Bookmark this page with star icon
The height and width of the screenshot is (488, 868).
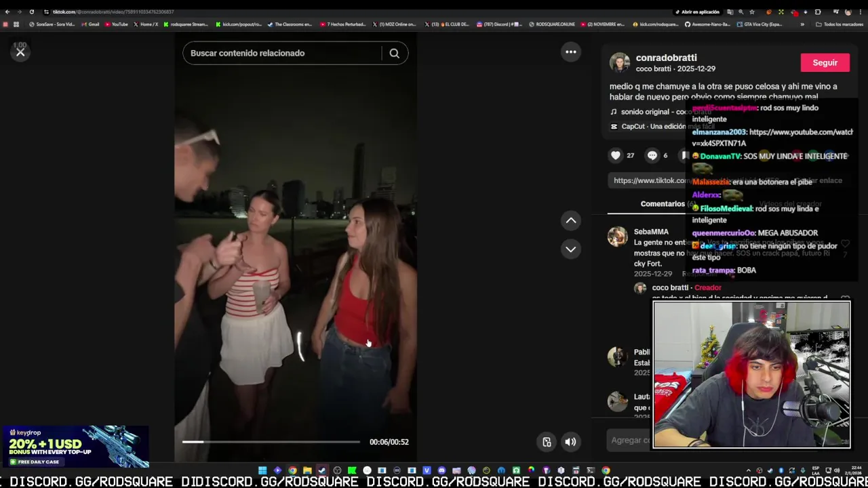pos(752,12)
